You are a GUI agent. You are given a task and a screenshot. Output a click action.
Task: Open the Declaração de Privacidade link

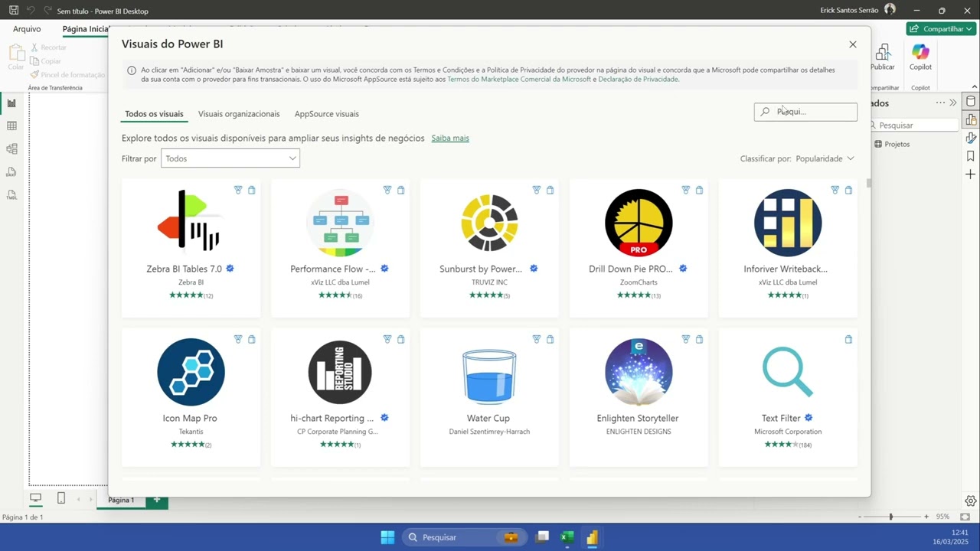click(639, 79)
